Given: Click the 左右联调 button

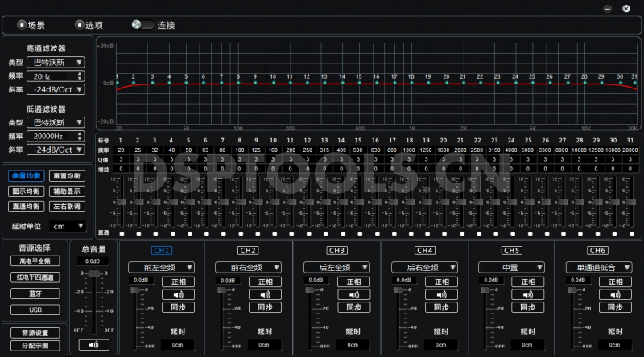Looking at the screenshot, I should 67,207.
